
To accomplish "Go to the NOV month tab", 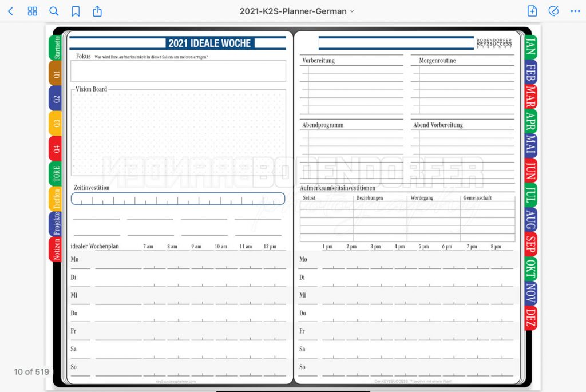I will [530, 294].
